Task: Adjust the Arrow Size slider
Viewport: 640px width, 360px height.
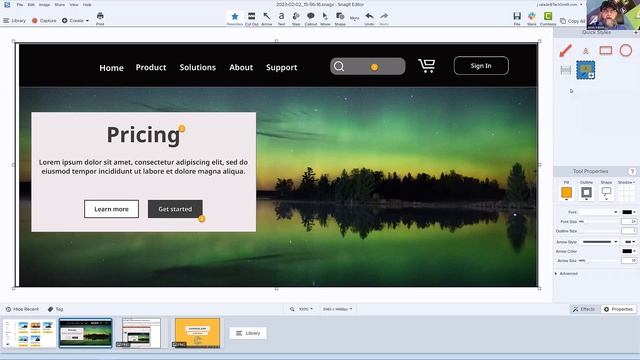Action: click(600, 260)
